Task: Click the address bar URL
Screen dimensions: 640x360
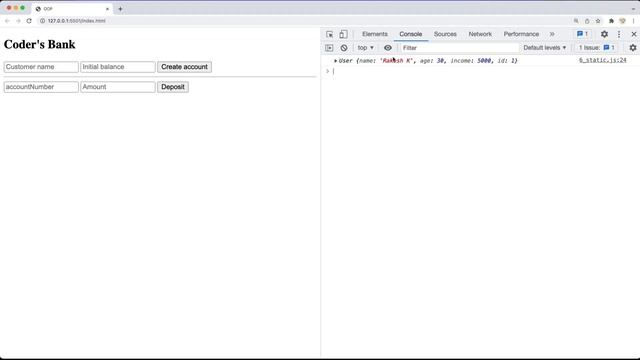Action: [77, 21]
